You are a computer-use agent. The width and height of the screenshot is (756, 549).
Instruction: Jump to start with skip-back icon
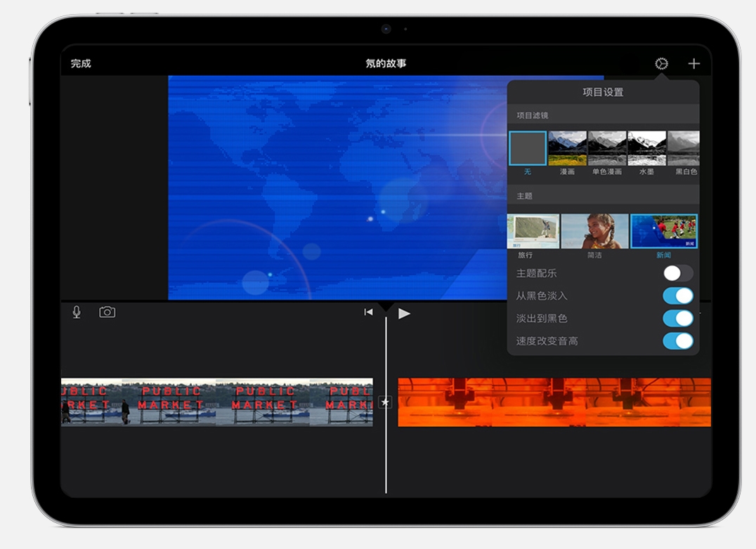point(368,312)
